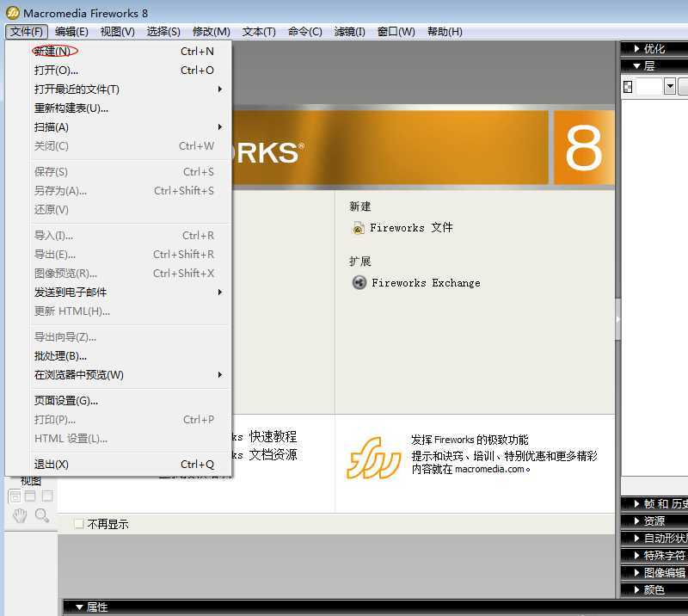Screen dimensions: 688x616
Task: Open the layer opacity dropdown in the 层 panel
Action: (x=670, y=86)
